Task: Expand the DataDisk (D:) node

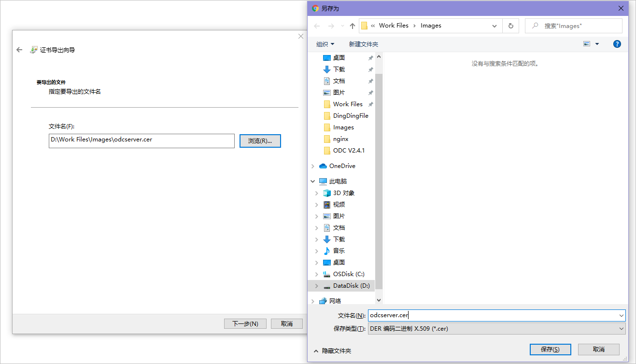Action: click(317, 286)
